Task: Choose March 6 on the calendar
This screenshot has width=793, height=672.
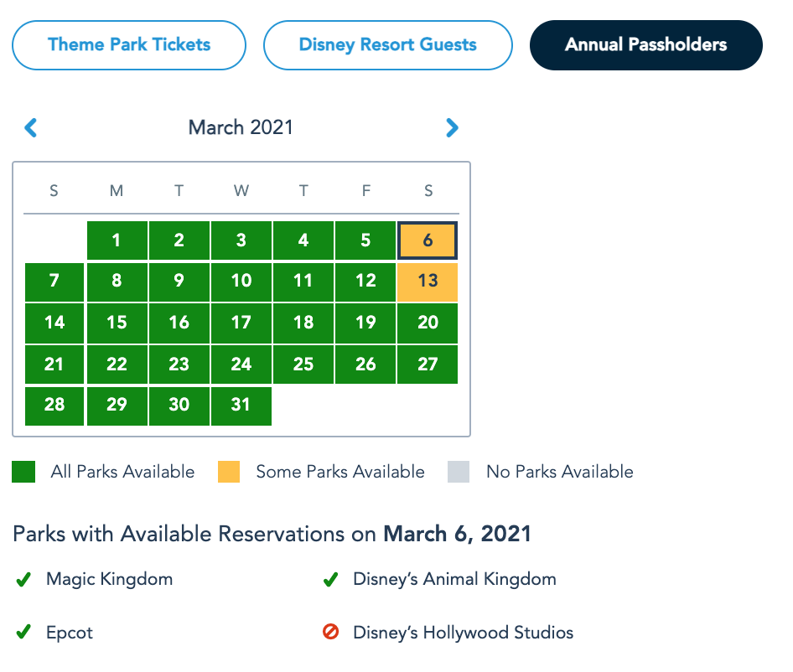Action: pos(428,240)
